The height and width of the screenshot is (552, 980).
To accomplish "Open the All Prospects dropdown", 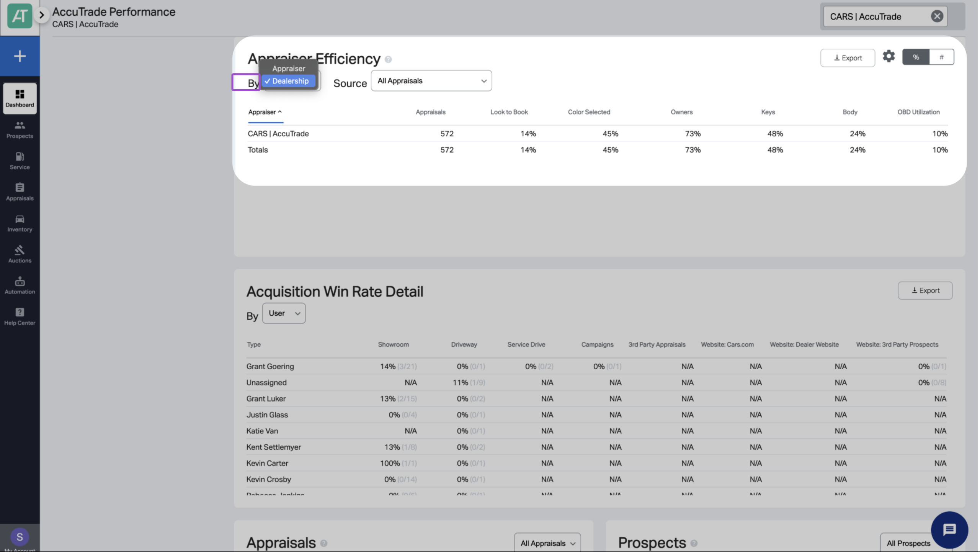I will click(908, 543).
